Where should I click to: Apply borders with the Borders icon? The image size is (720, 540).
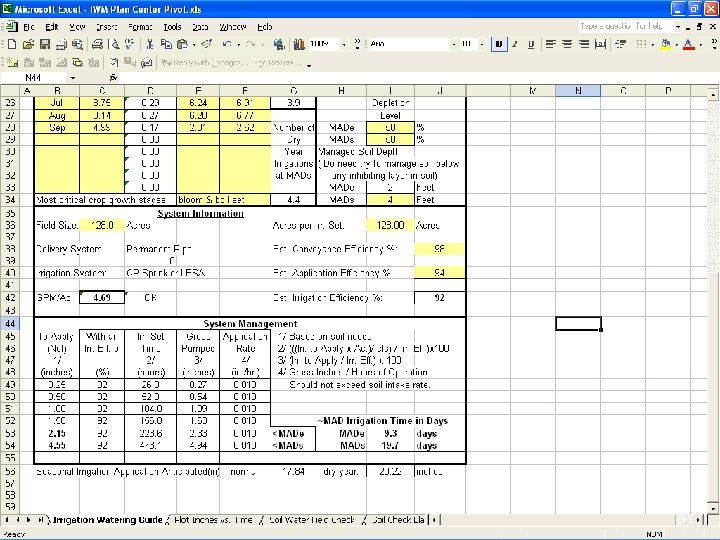[641, 44]
